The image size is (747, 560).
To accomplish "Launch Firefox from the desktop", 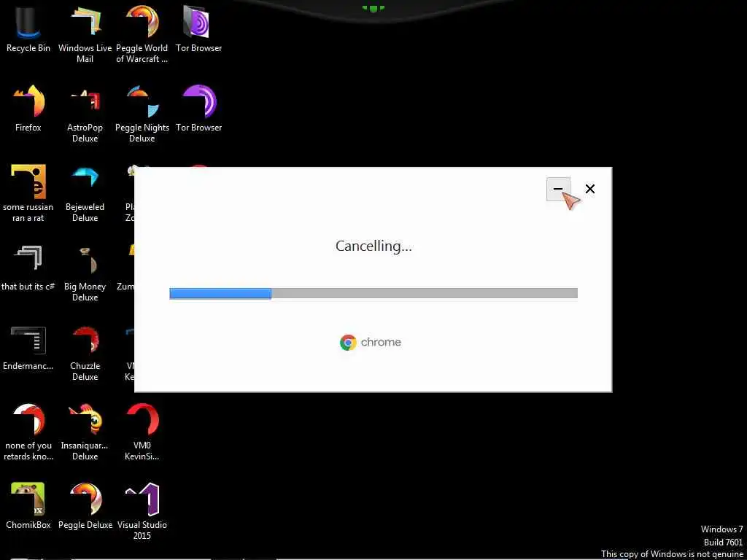I will pyautogui.click(x=28, y=108).
